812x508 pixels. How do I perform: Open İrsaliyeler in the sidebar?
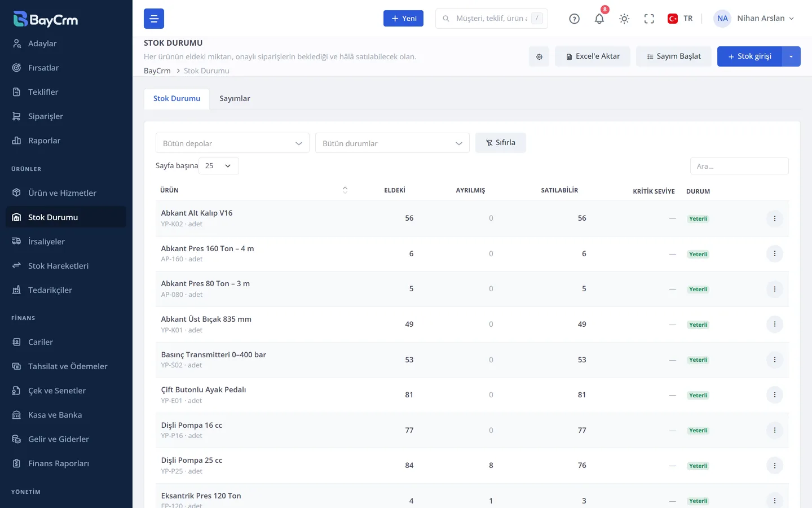[66, 242]
